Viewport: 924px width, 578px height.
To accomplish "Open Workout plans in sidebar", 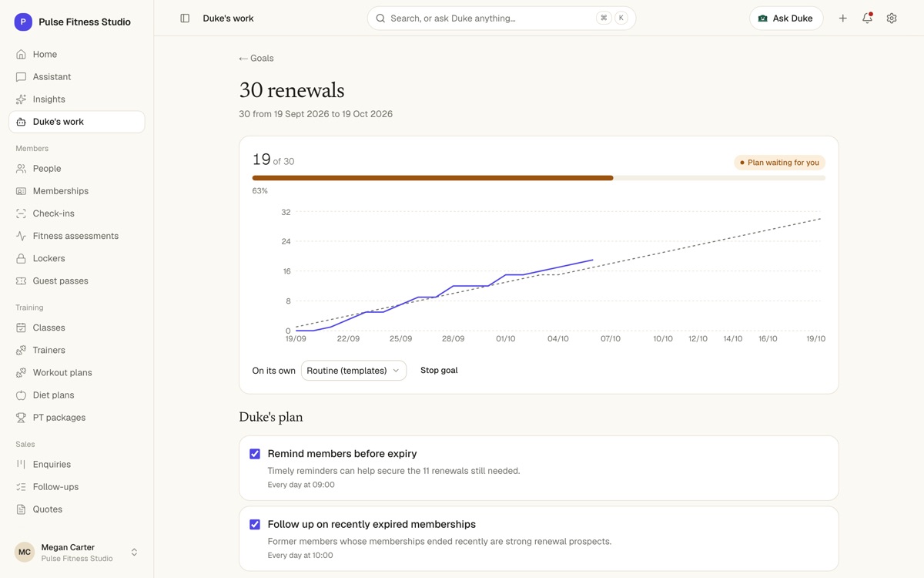I will point(76,373).
